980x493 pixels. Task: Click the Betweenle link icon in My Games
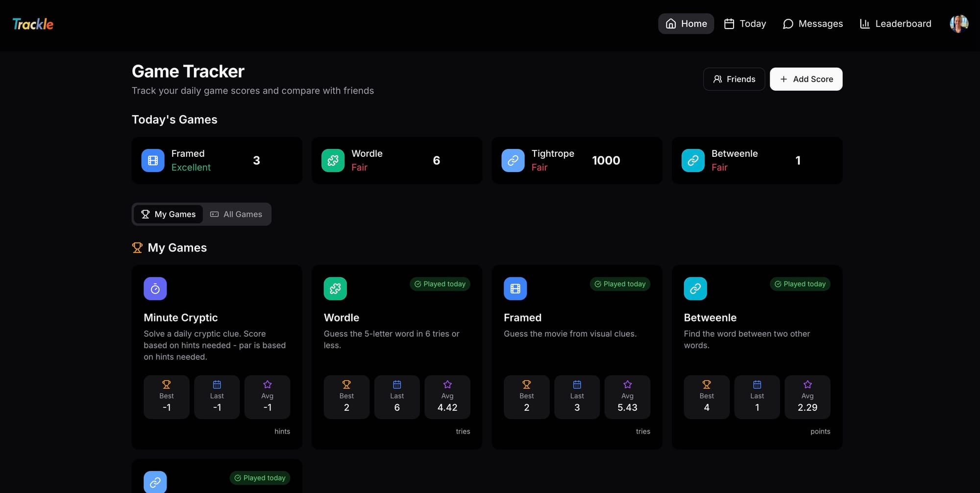tap(695, 289)
